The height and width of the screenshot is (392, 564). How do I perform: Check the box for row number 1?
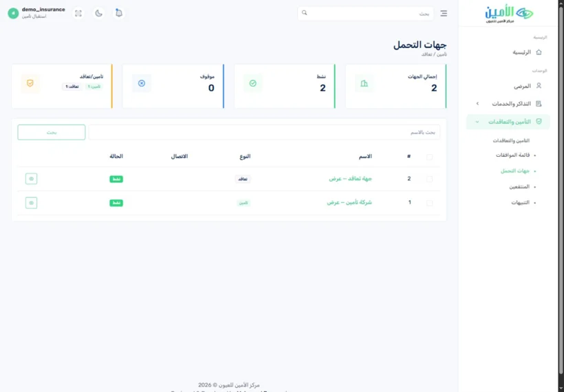pyautogui.click(x=429, y=203)
